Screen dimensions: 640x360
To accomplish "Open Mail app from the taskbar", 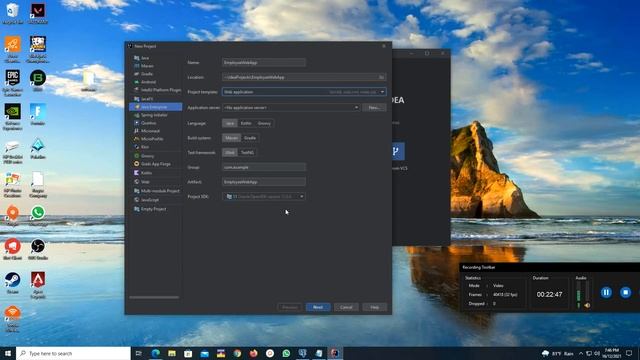I will click(x=204, y=353).
